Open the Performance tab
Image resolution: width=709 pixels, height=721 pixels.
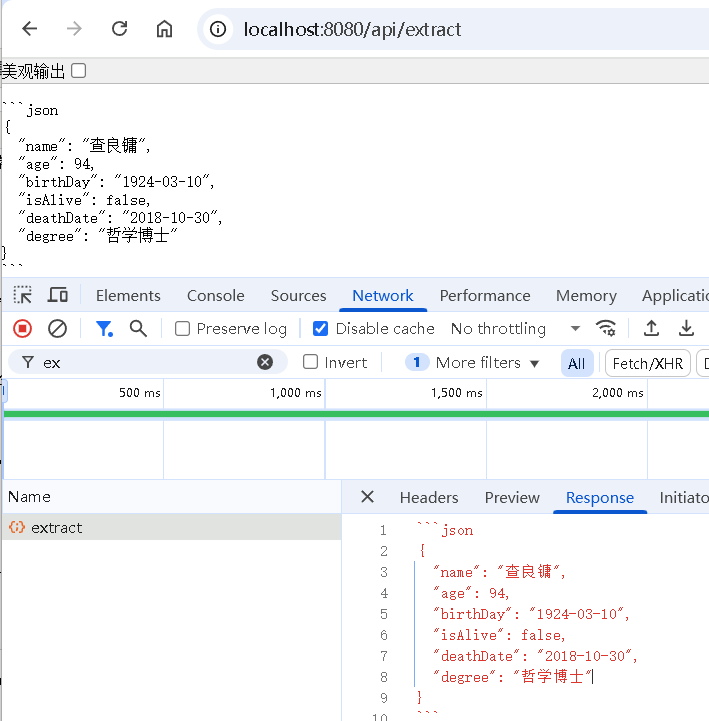click(485, 296)
